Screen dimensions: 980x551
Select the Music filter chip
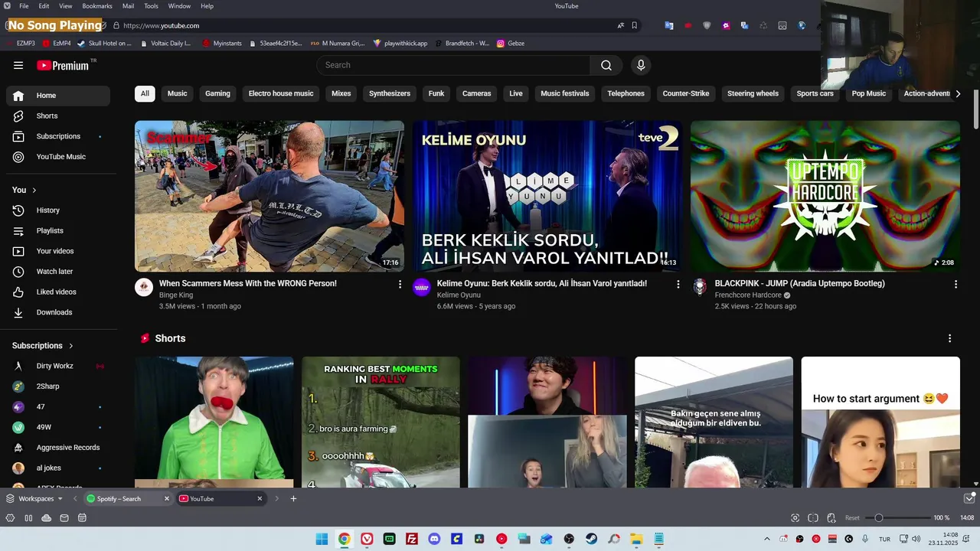coord(177,93)
